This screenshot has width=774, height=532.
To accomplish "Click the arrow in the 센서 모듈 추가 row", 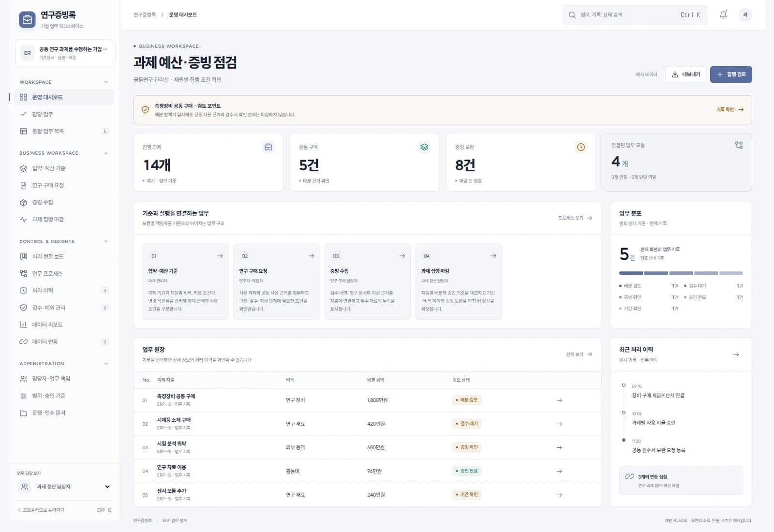I will pos(559,495).
